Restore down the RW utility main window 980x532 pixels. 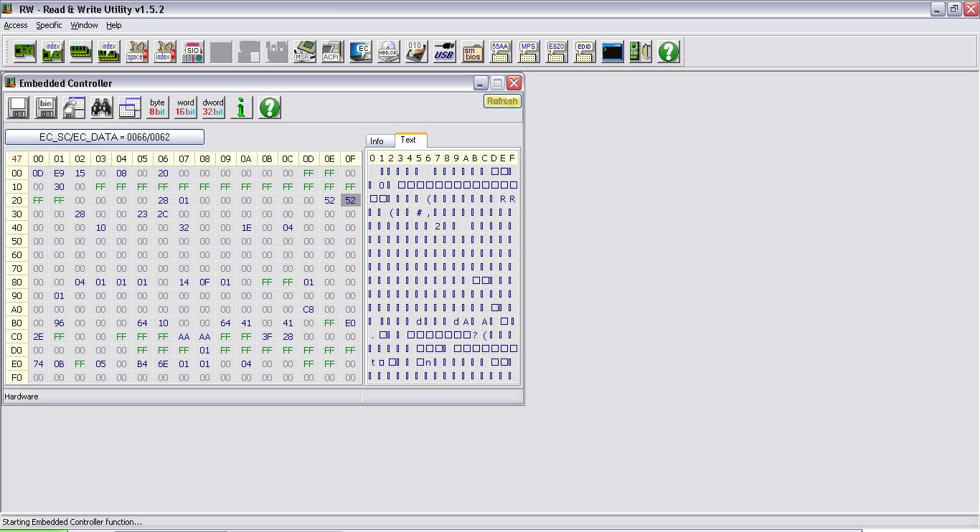pos(954,9)
